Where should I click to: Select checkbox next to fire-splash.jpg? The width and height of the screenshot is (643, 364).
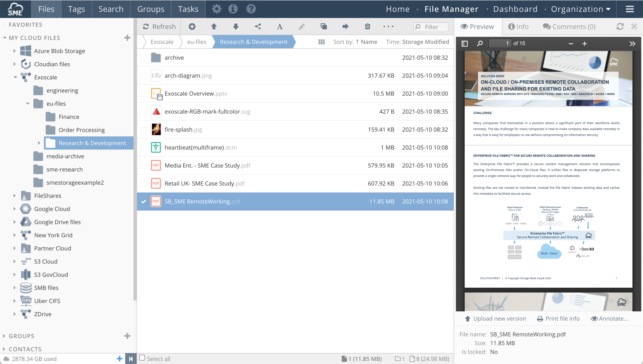point(143,130)
